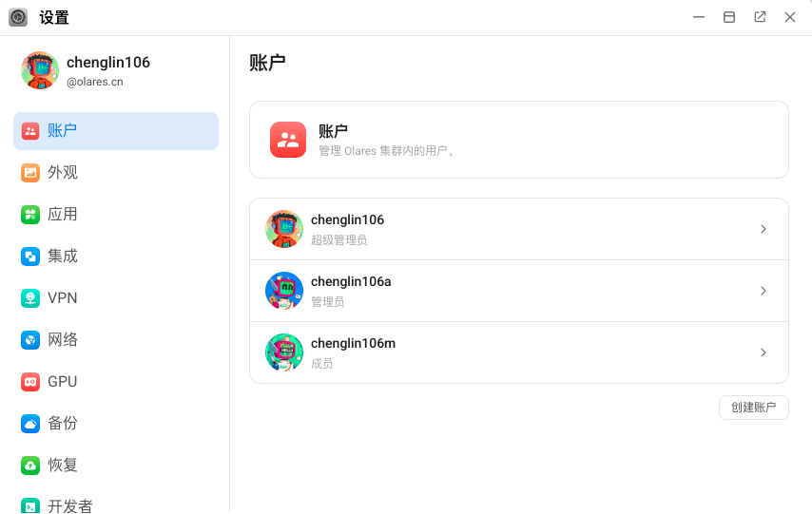This screenshot has height=514, width=812.
Task: Expand chenglin106 super admin details chevron
Action: pos(763,229)
